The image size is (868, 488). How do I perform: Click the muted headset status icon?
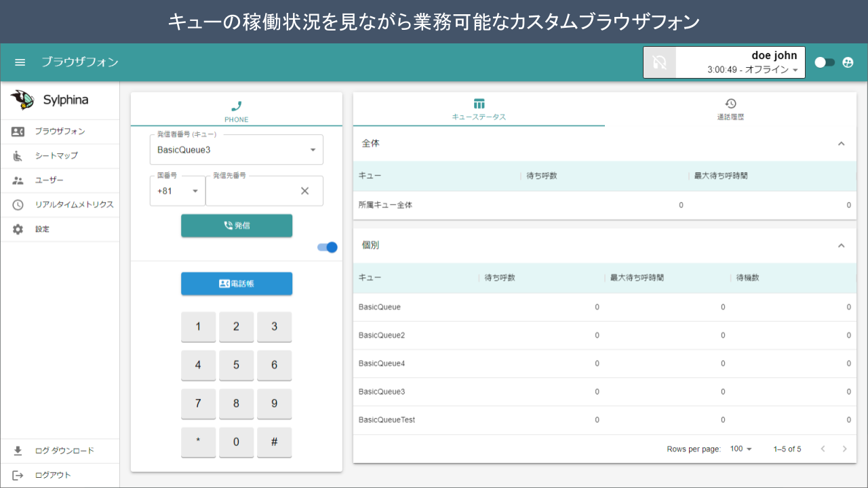[659, 63]
